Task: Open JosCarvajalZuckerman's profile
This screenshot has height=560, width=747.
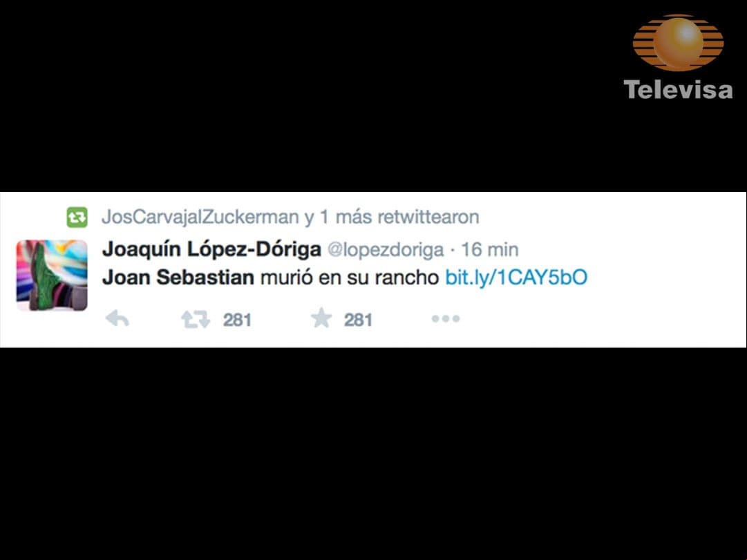Action: 200,217
